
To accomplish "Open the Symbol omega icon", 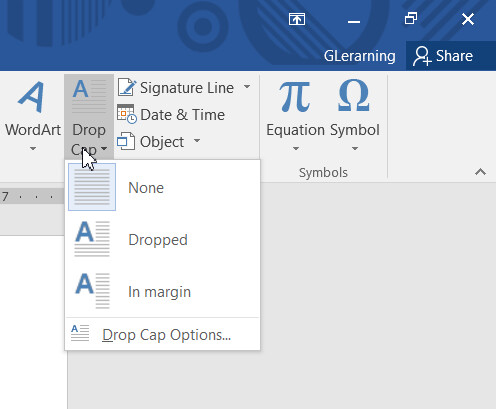I will click(x=354, y=96).
